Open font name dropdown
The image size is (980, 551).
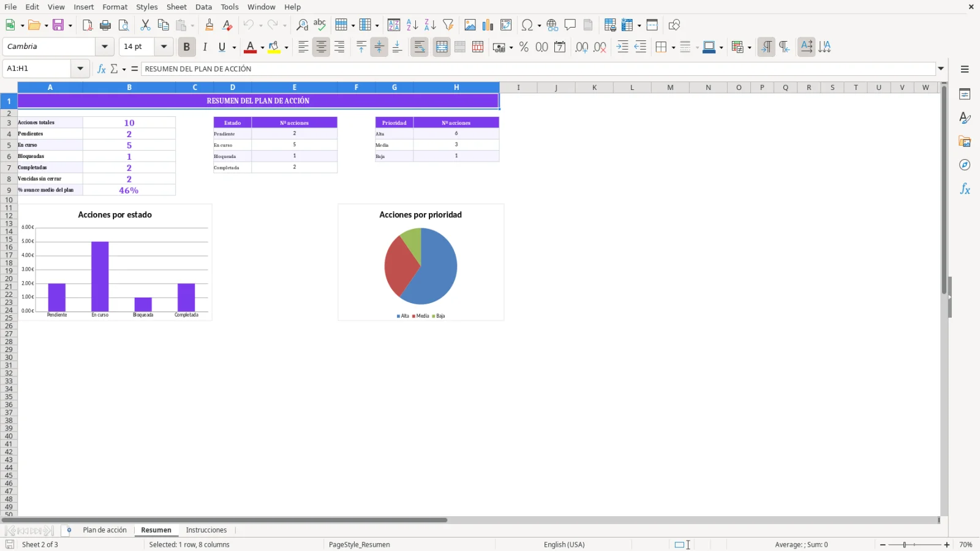(105, 47)
